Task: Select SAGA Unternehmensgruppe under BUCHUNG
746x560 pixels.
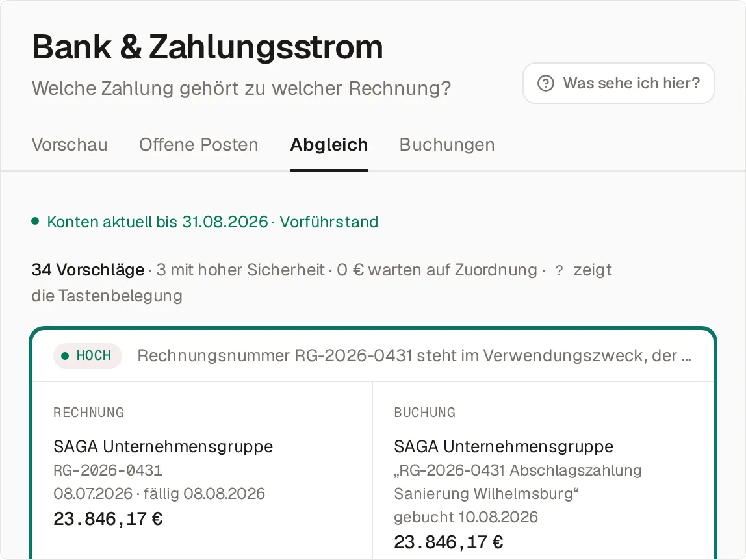Action: [x=504, y=446]
